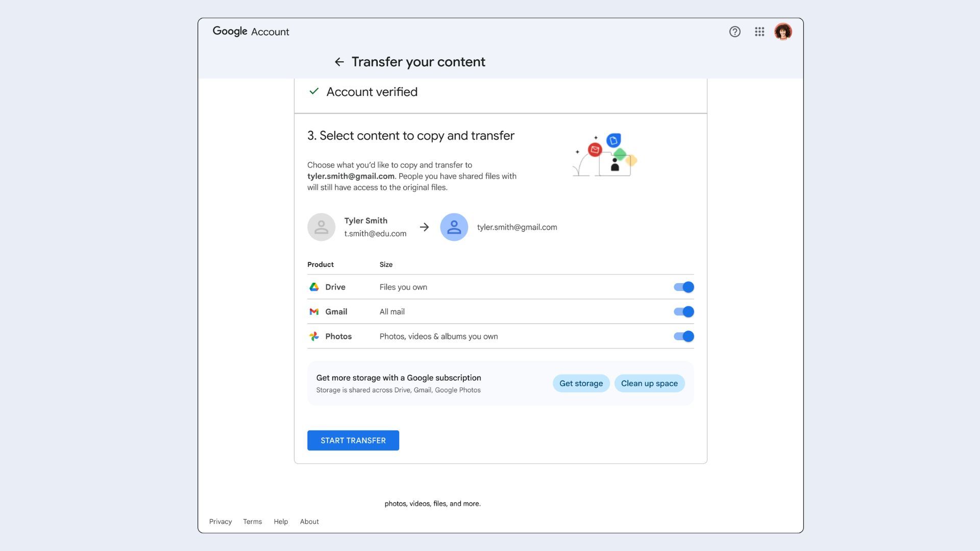Click the Drive product name
980x551 pixels.
[x=335, y=287]
